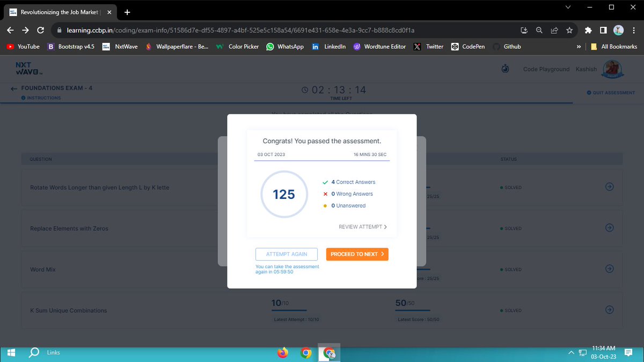
Task: Open the REVIEW ATTEMPT link
Action: pos(363,226)
